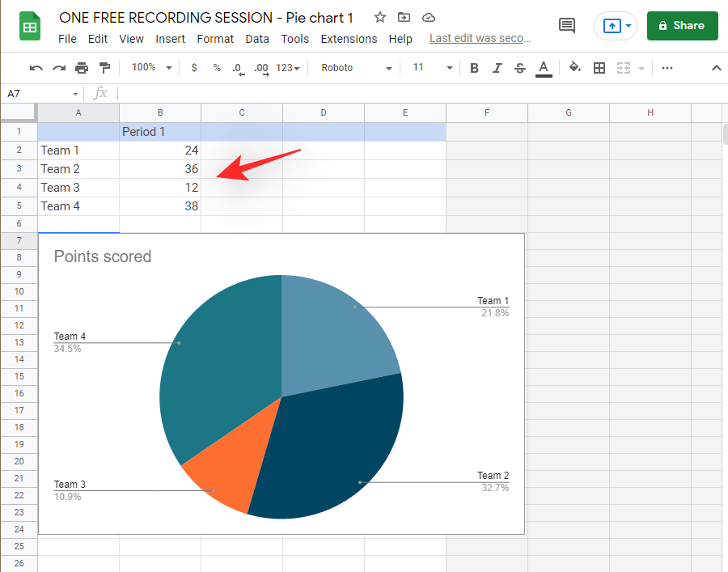Toggle bold formatting

[475, 68]
